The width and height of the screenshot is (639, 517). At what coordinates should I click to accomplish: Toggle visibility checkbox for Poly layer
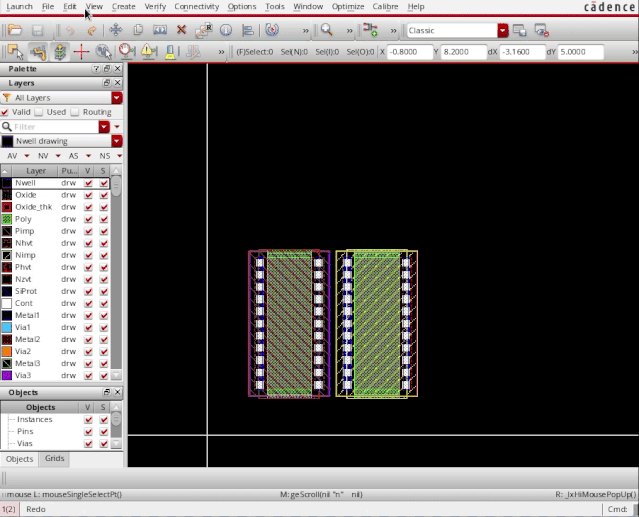coord(89,219)
